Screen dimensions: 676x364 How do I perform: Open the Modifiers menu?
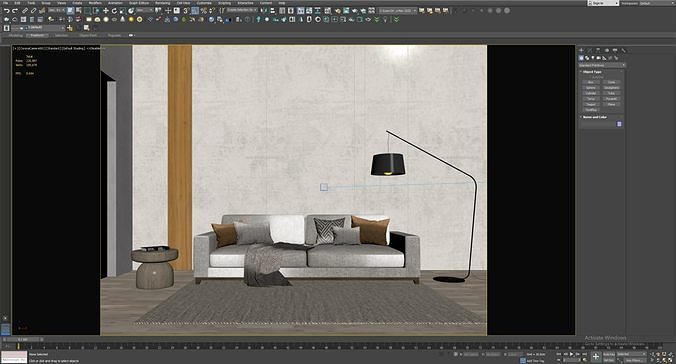(x=95, y=3)
